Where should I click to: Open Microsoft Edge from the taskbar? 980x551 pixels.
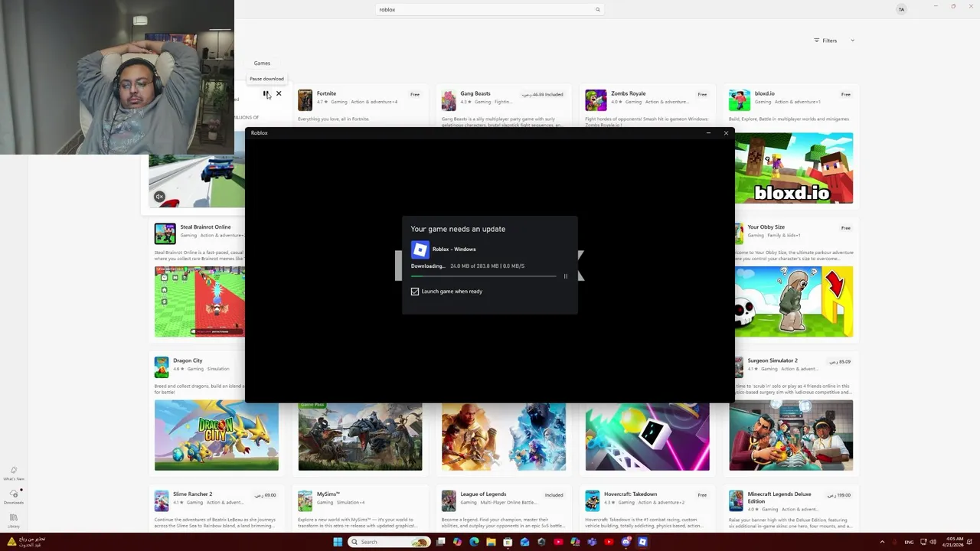474,542
